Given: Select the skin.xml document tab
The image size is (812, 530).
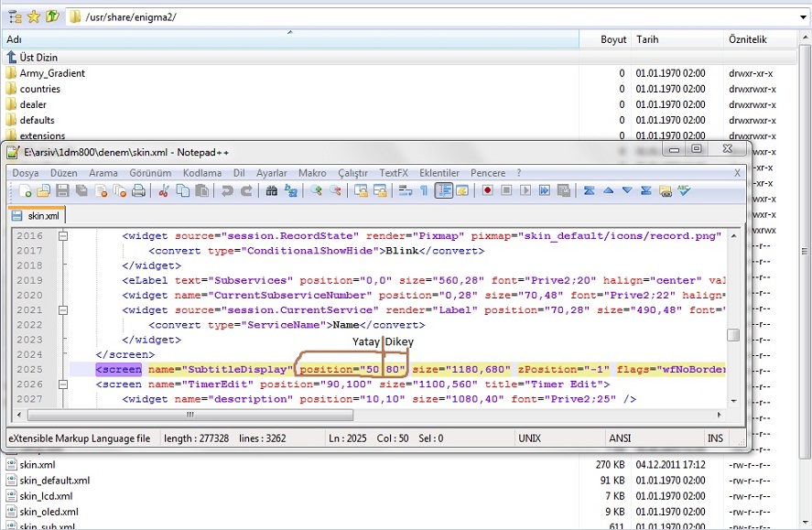Looking at the screenshot, I should coord(37,215).
